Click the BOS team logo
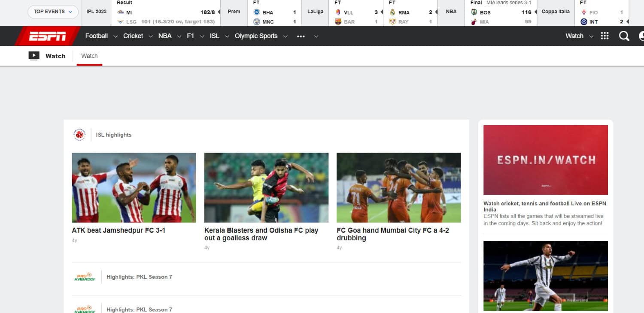 coord(474,12)
